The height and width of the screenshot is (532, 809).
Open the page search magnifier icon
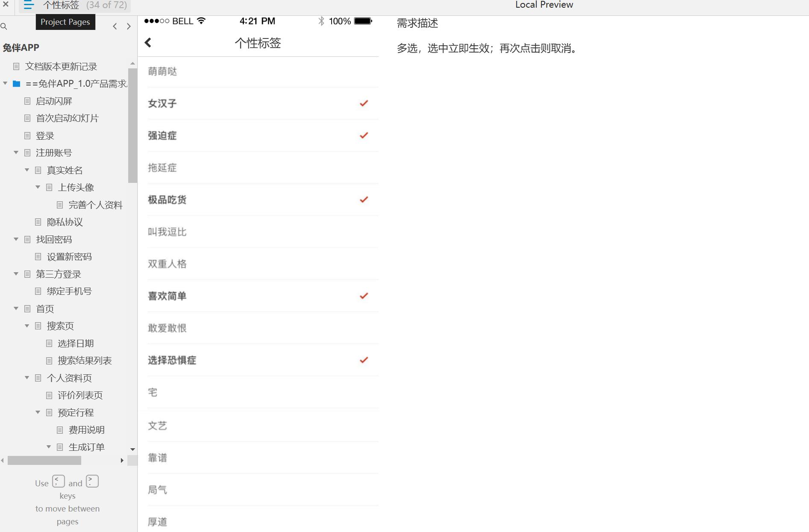click(4, 26)
